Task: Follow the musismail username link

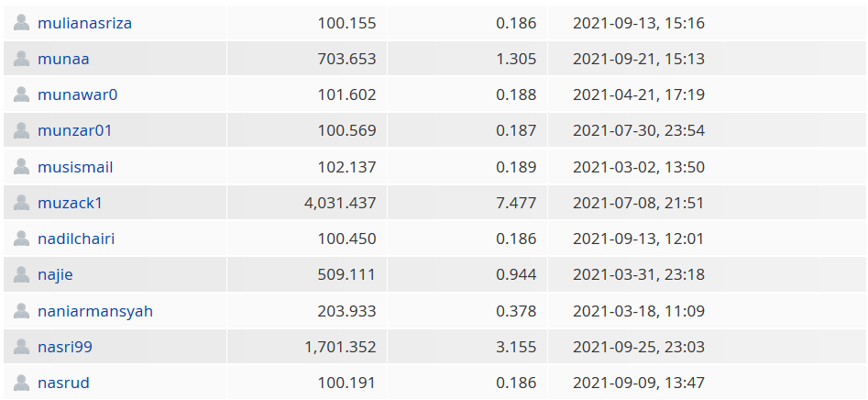Action: pos(75,167)
